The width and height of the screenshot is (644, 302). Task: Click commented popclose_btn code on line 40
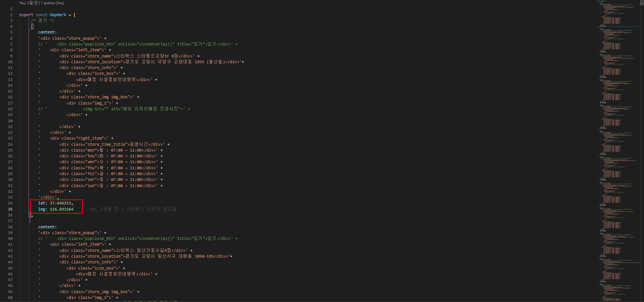[138, 238]
